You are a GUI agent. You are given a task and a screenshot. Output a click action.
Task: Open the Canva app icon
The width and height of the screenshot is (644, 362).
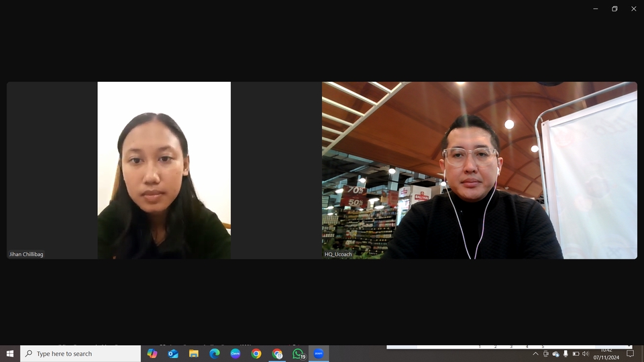coord(235,353)
